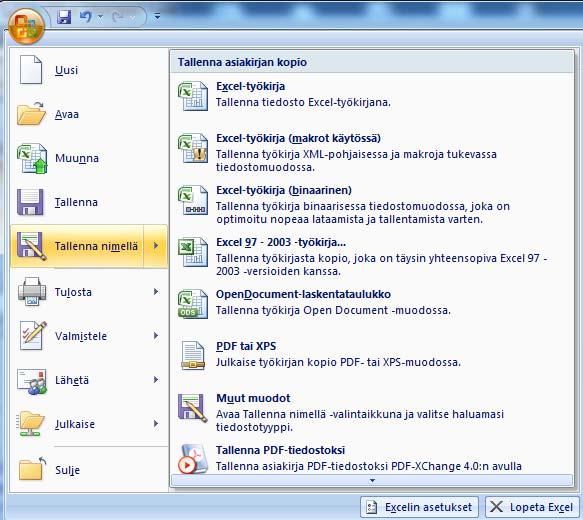Viewport: 583px width, 520px height.
Task: Expand the Lähetä submenu arrow
Action: pos(156,379)
